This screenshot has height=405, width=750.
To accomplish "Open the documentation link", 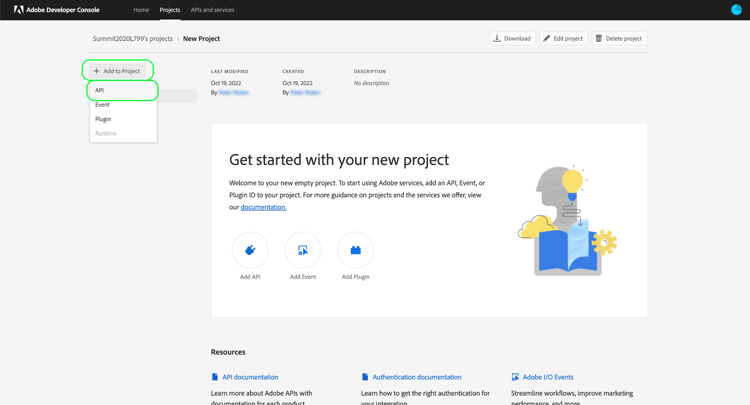I will [x=263, y=207].
